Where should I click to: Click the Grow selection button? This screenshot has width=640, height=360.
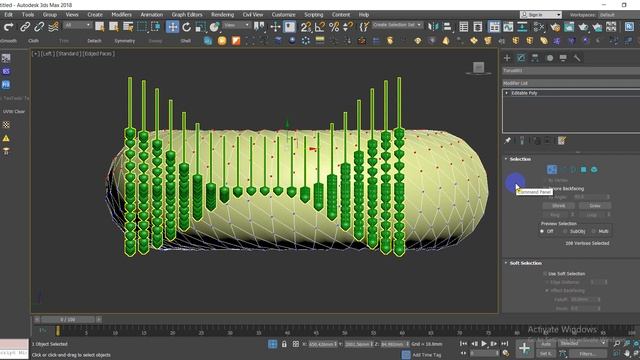(x=595, y=205)
